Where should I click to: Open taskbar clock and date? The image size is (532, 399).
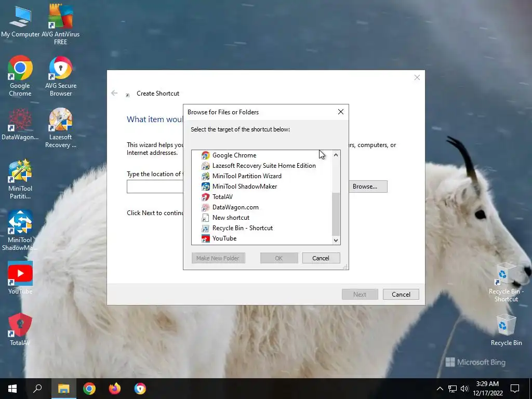tap(487, 389)
